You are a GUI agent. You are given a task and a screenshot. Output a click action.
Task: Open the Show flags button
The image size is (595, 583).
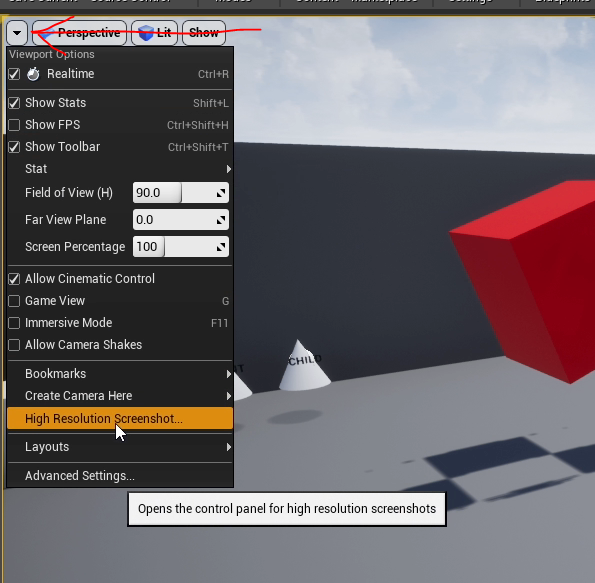coord(204,33)
